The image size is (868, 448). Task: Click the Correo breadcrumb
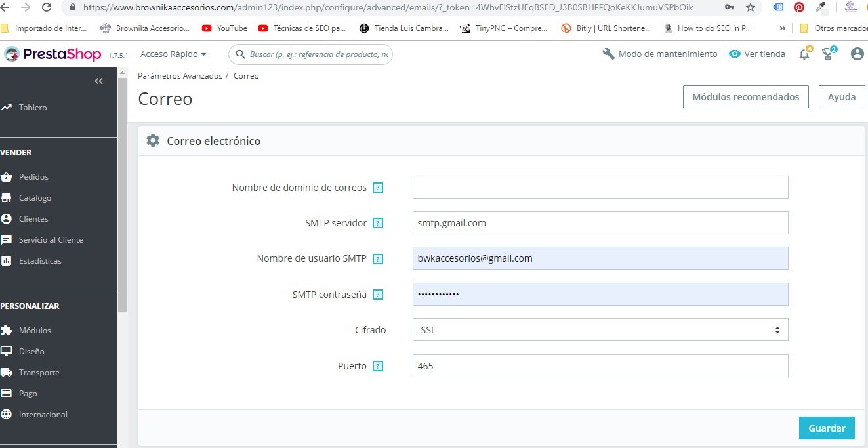coord(246,76)
